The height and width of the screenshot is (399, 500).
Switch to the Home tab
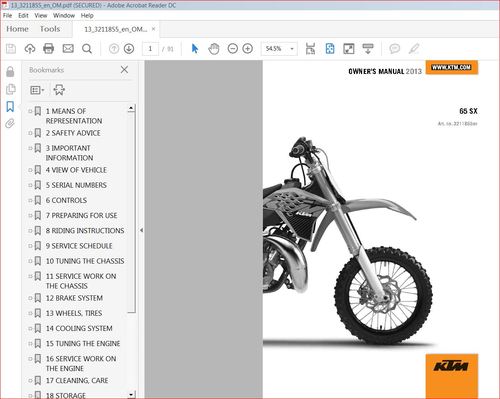(x=17, y=29)
